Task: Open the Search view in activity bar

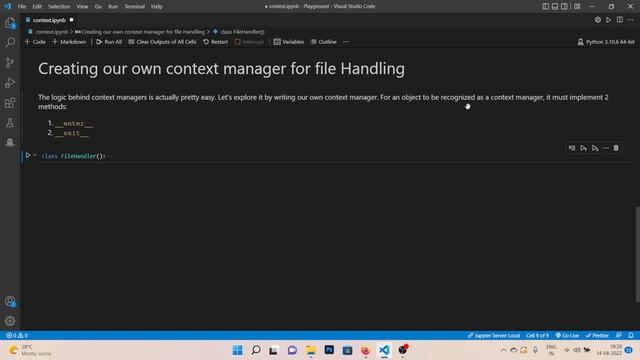Action: pos(10,42)
